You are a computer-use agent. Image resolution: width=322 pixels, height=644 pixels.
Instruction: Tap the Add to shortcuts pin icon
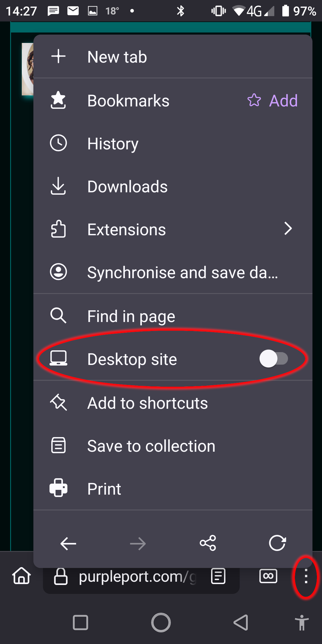[58, 402]
